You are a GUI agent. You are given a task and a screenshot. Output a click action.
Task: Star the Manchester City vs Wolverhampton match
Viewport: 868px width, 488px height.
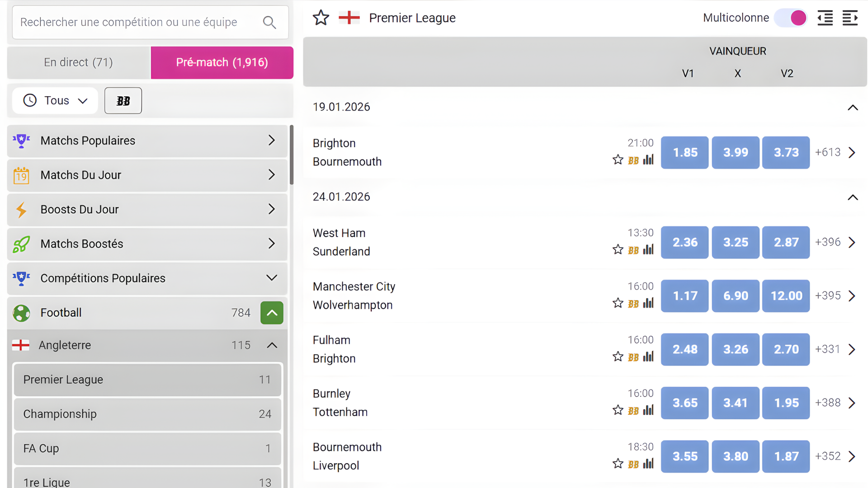[x=618, y=303]
